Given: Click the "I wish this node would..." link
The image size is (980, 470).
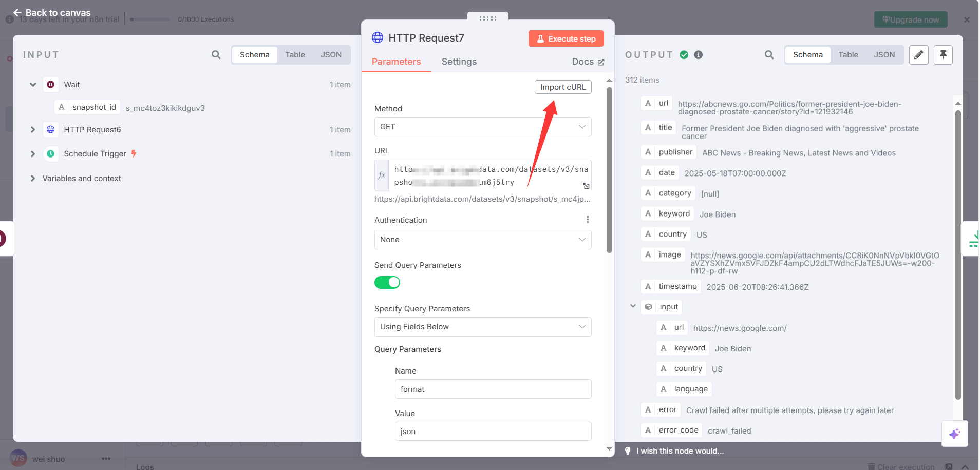Looking at the screenshot, I should click(680, 451).
